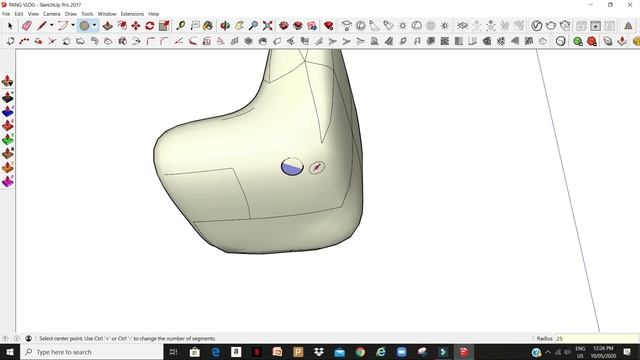640x360 pixels.
Task: Open the Window menu
Action: click(x=107, y=14)
